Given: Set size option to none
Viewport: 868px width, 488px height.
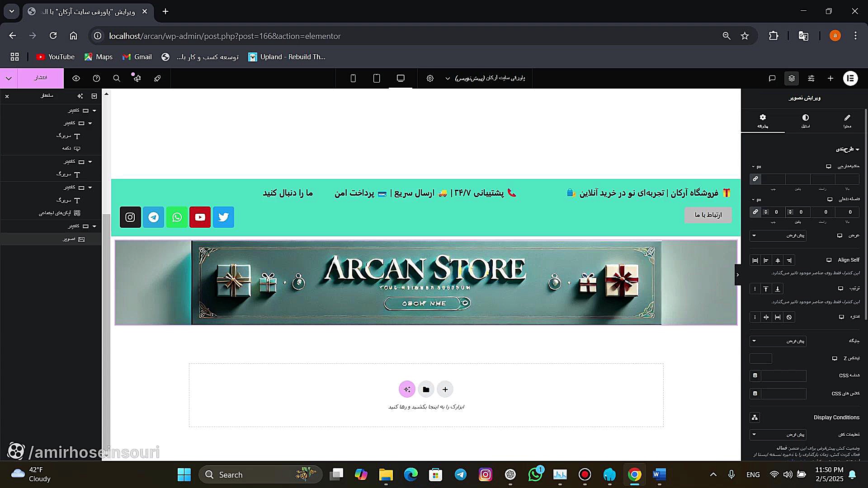Looking at the screenshot, I should coord(789,317).
